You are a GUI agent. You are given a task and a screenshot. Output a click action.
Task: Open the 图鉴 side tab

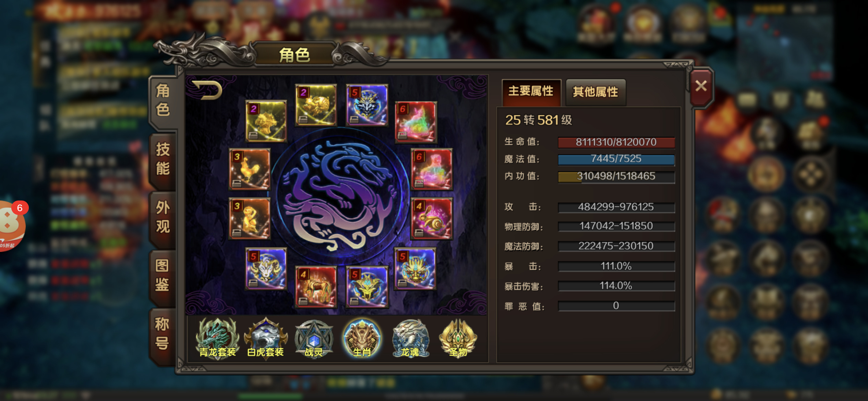click(x=163, y=276)
